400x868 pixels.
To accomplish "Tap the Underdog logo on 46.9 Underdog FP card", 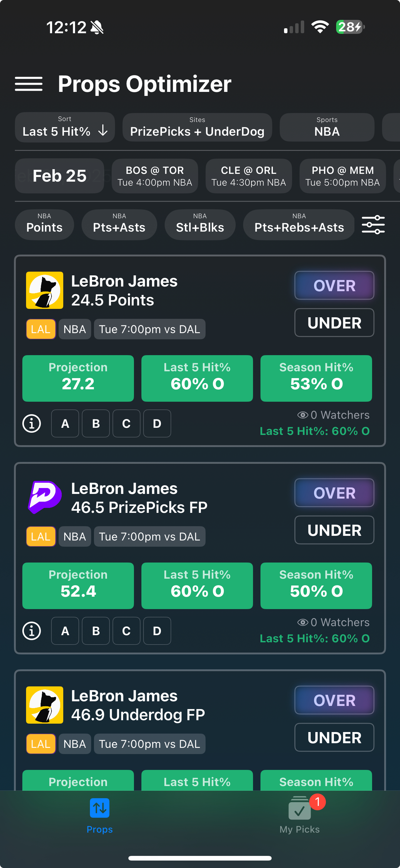I will pos(45,705).
